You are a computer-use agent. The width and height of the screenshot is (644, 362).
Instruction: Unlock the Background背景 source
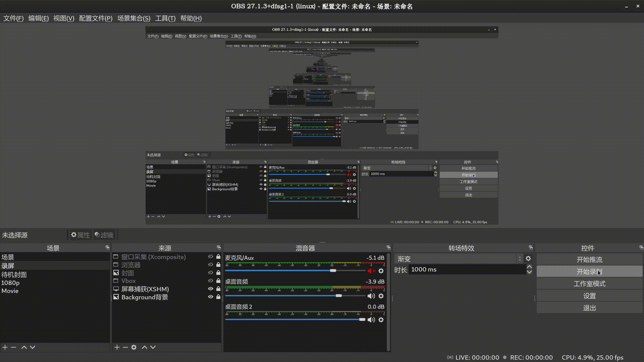218,297
